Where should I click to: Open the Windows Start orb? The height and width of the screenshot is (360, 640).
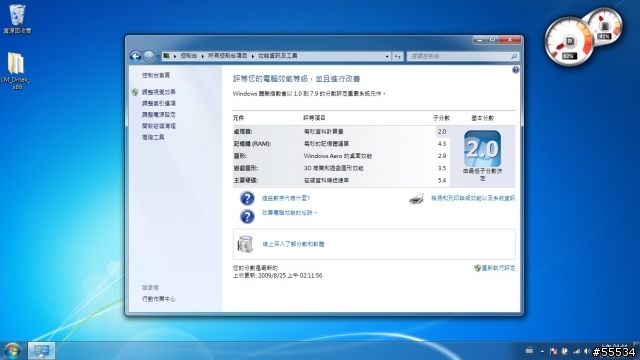click(x=12, y=351)
